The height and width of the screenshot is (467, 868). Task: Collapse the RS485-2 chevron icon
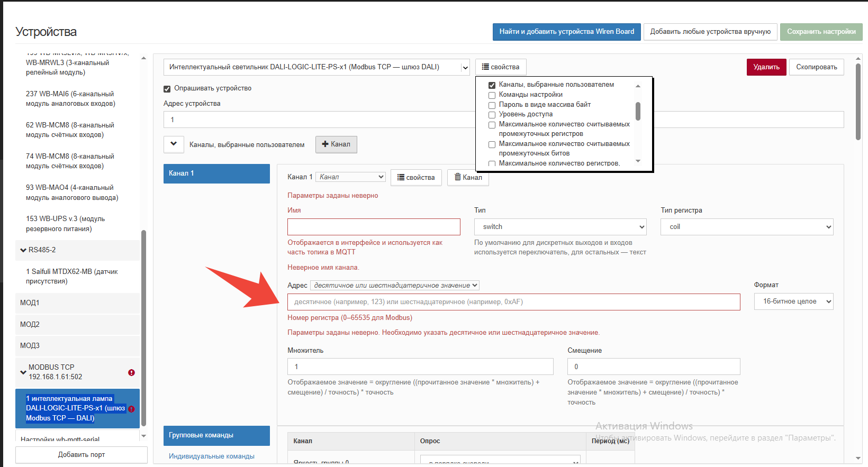click(23, 250)
